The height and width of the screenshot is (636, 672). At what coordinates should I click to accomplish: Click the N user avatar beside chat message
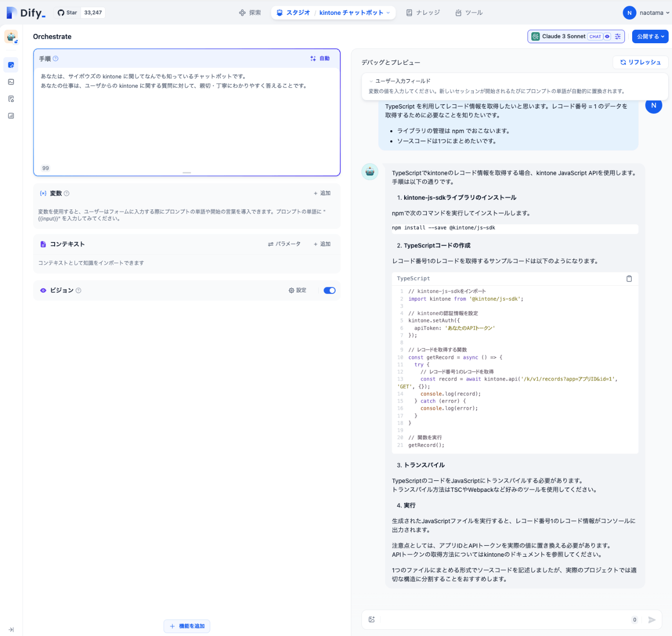(x=653, y=105)
